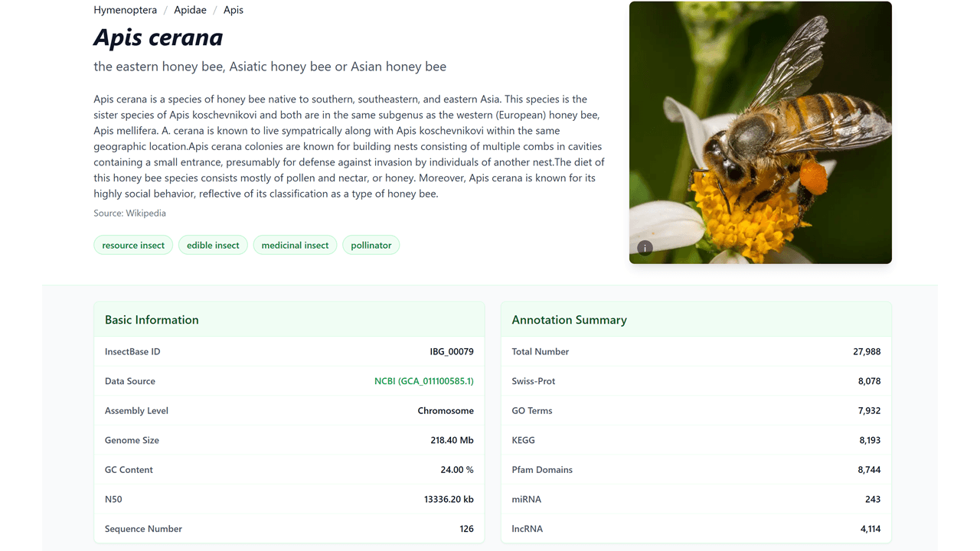The width and height of the screenshot is (980, 551).
Task: Click the "resource insect" tag
Action: click(x=133, y=245)
